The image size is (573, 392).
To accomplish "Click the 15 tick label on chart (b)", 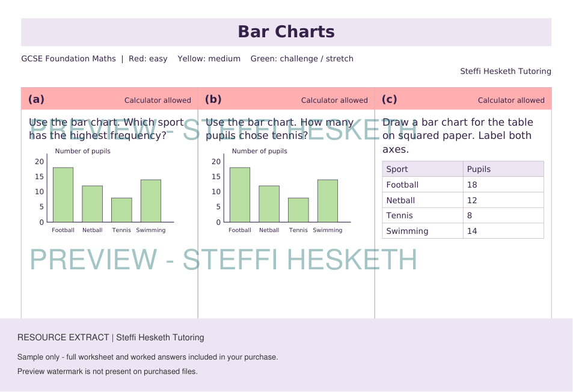I will click(x=216, y=177).
